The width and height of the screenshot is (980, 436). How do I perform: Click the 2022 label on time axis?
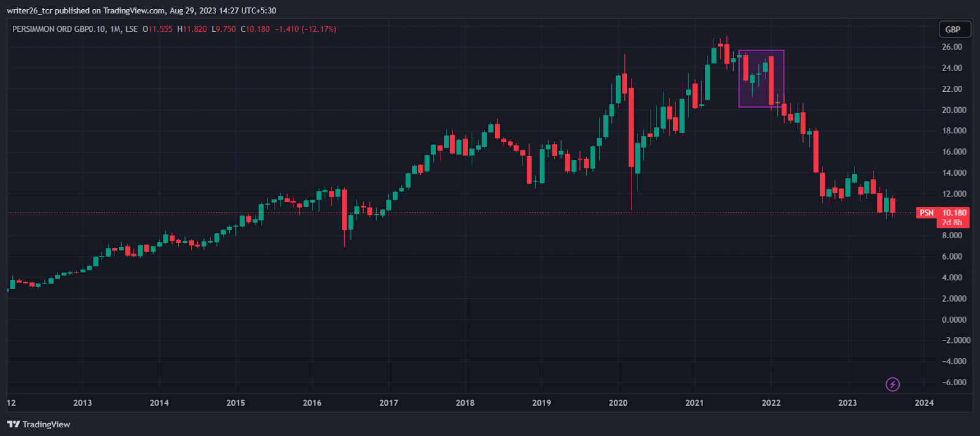click(771, 403)
